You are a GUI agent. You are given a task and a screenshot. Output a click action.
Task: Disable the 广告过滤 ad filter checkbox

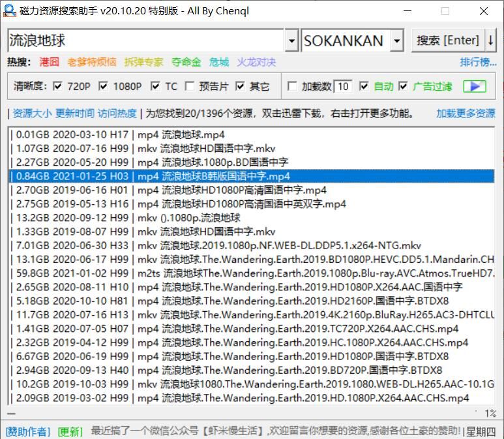[403, 86]
